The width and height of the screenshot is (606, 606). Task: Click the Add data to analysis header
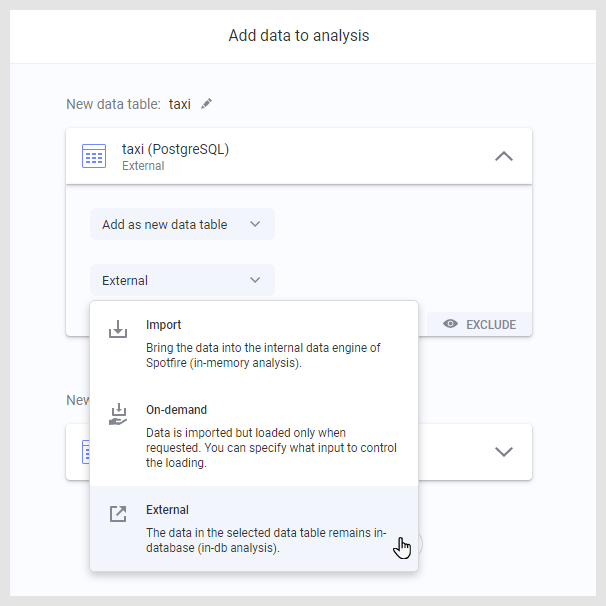click(x=299, y=36)
